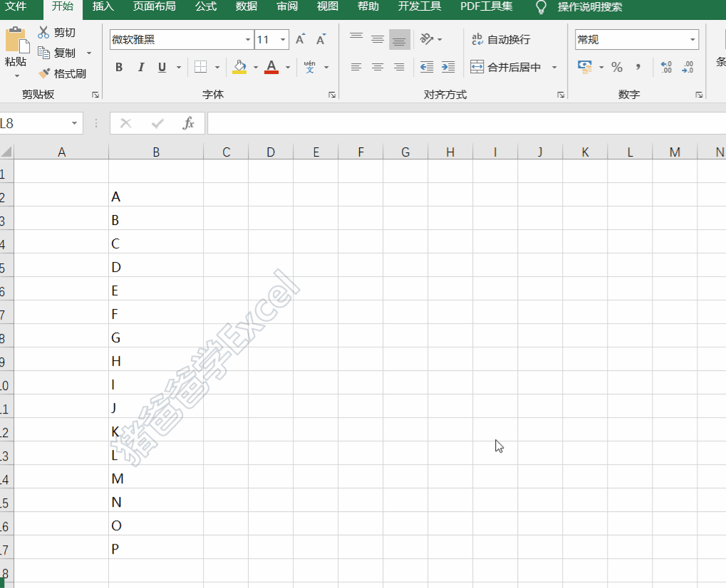Toggle Bold formatting
726x588 pixels.
point(119,67)
